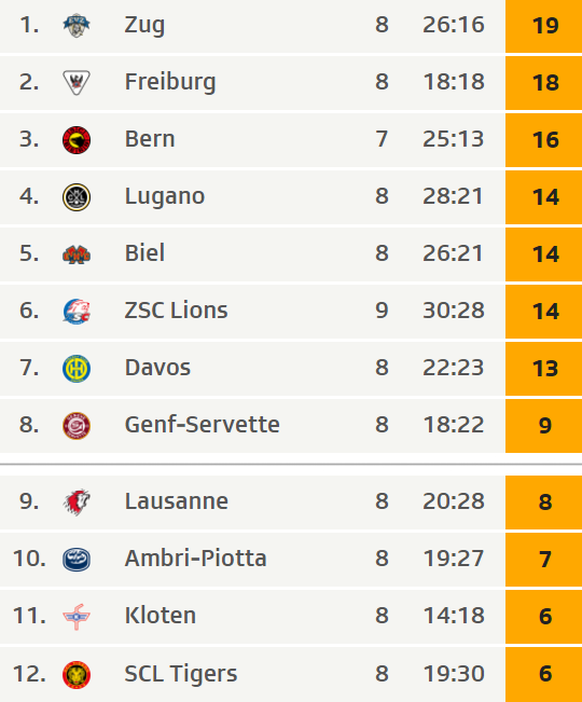
Task: Click the Ambri-Piotta team logo
Action: point(76,559)
